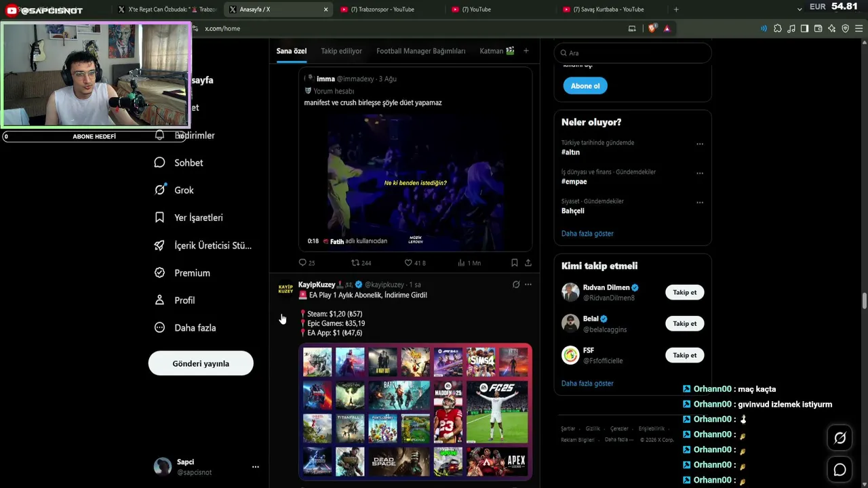
Task: Open Premium from the sidebar
Action: pos(182,273)
